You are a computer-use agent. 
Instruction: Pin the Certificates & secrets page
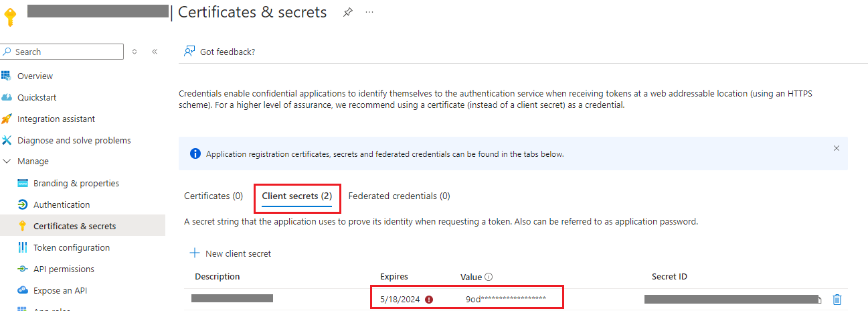[347, 12]
